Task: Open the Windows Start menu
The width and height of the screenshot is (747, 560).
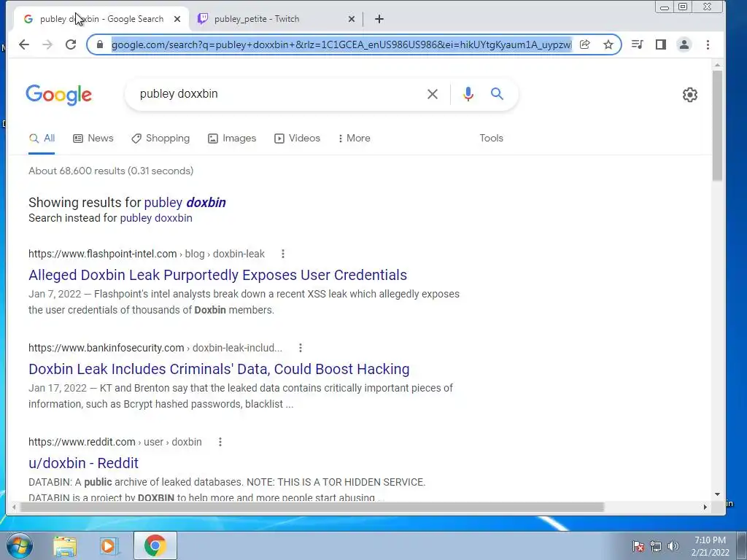Action: [x=19, y=545]
